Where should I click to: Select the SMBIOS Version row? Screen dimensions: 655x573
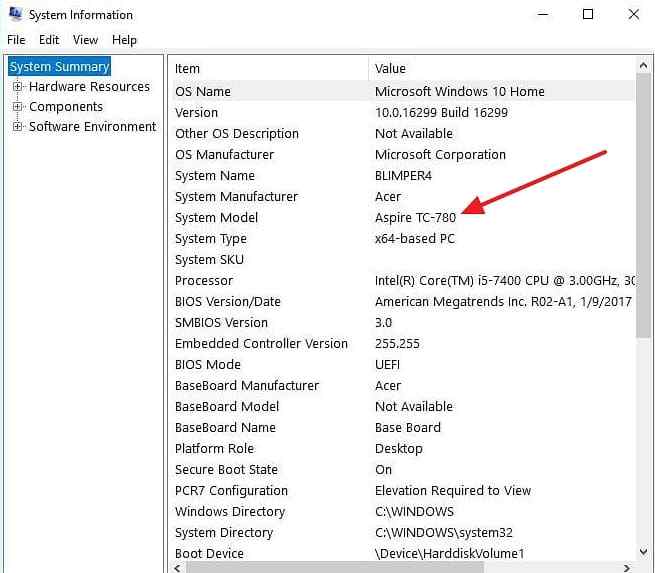[x=403, y=323]
